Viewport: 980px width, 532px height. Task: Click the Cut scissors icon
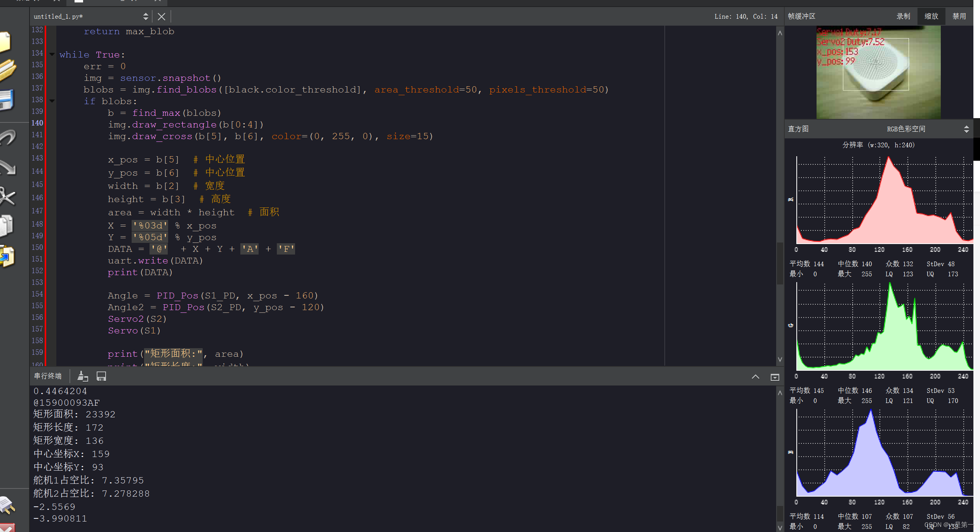7,196
